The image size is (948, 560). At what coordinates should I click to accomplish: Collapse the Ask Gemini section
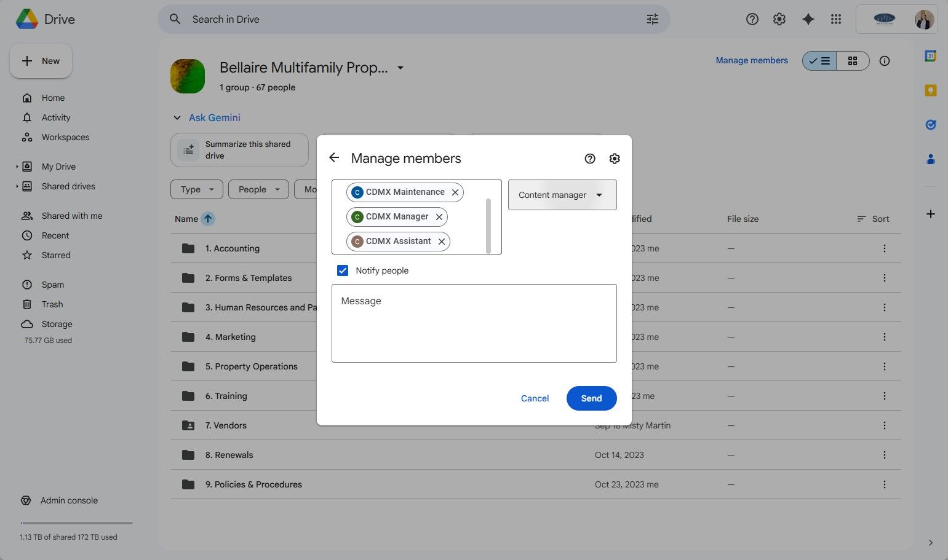[177, 117]
